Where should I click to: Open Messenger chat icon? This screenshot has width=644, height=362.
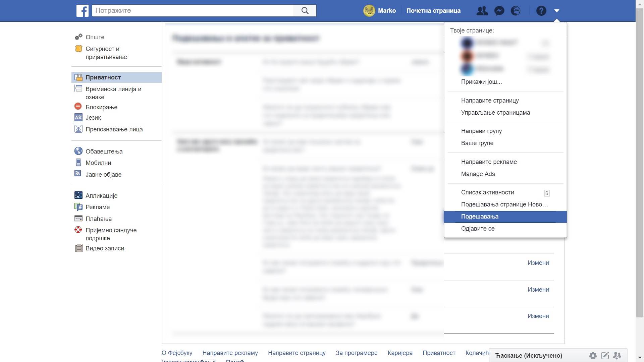[x=499, y=10]
